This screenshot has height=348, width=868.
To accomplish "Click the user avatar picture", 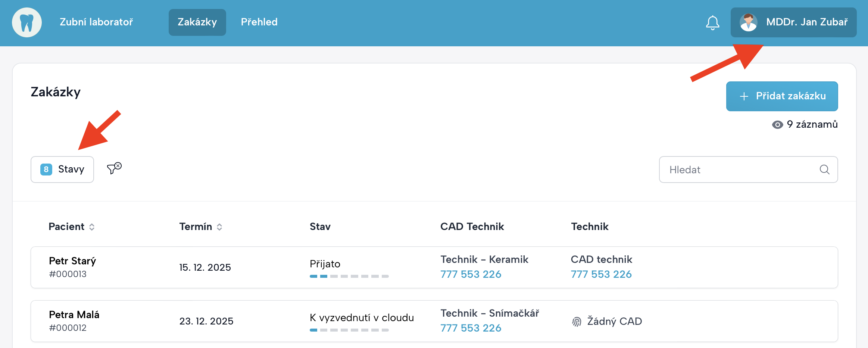I will pyautogui.click(x=748, y=22).
